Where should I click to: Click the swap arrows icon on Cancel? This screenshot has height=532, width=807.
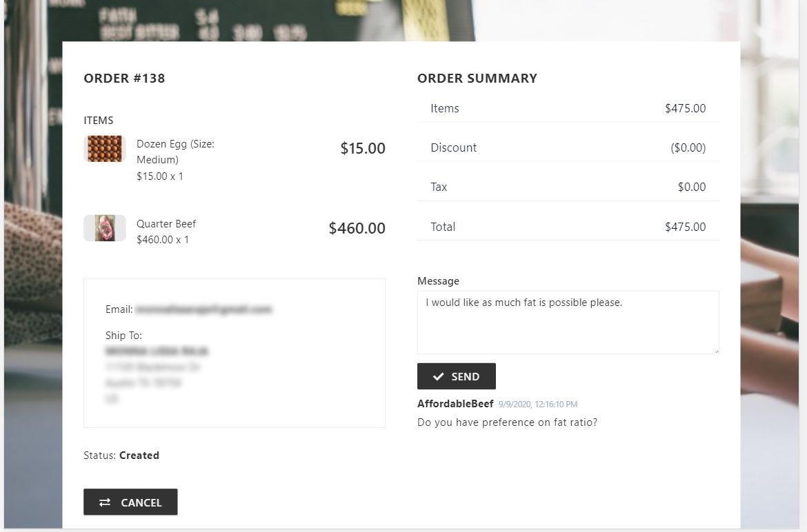click(x=105, y=502)
